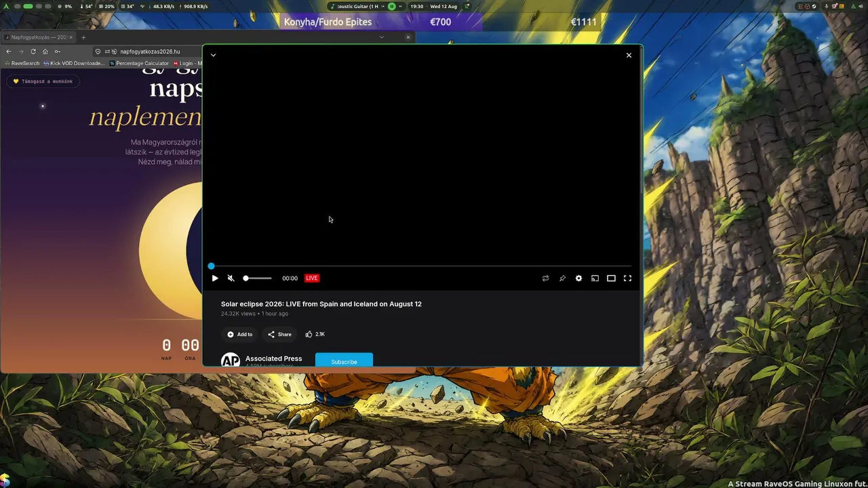This screenshot has height=488, width=868.
Task: Close the Napfogyatkozás browser tab
Action: click(71, 37)
